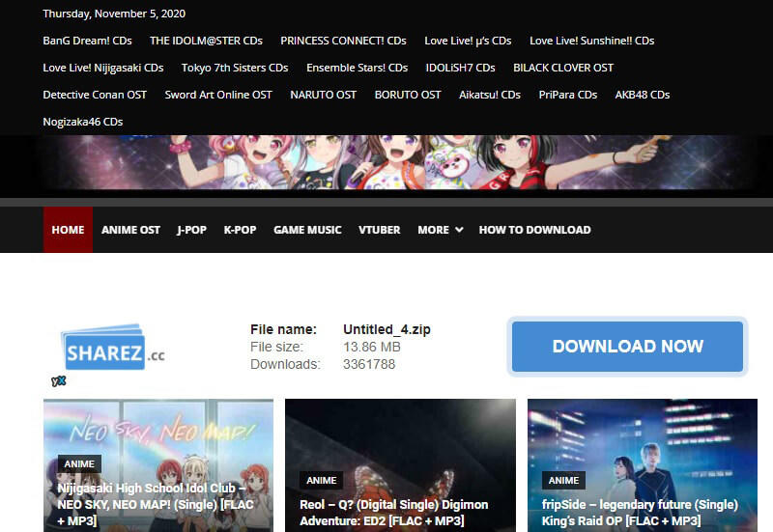Open Tokyo 7th Sisters CDs link
The height and width of the screenshot is (532, 773).
pos(235,68)
